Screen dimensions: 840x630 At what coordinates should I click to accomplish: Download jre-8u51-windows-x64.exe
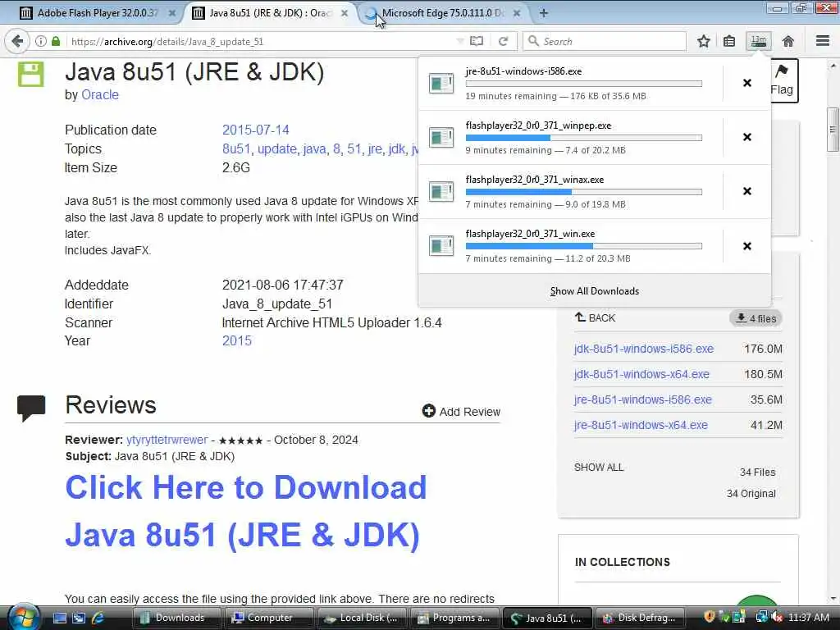click(x=641, y=425)
